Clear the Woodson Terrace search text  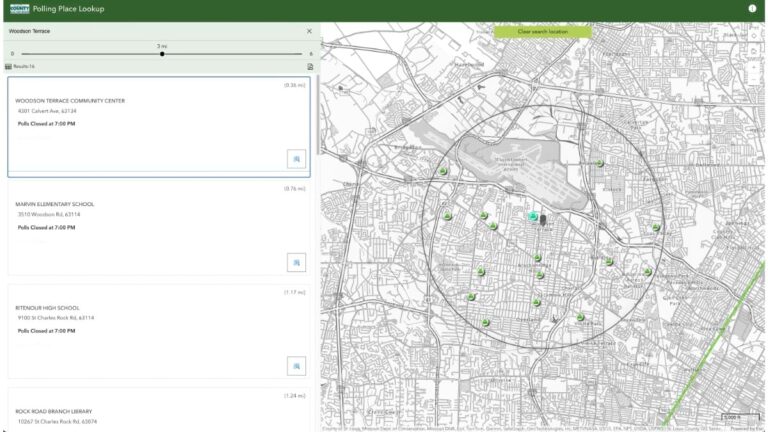click(x=309, y=31)
